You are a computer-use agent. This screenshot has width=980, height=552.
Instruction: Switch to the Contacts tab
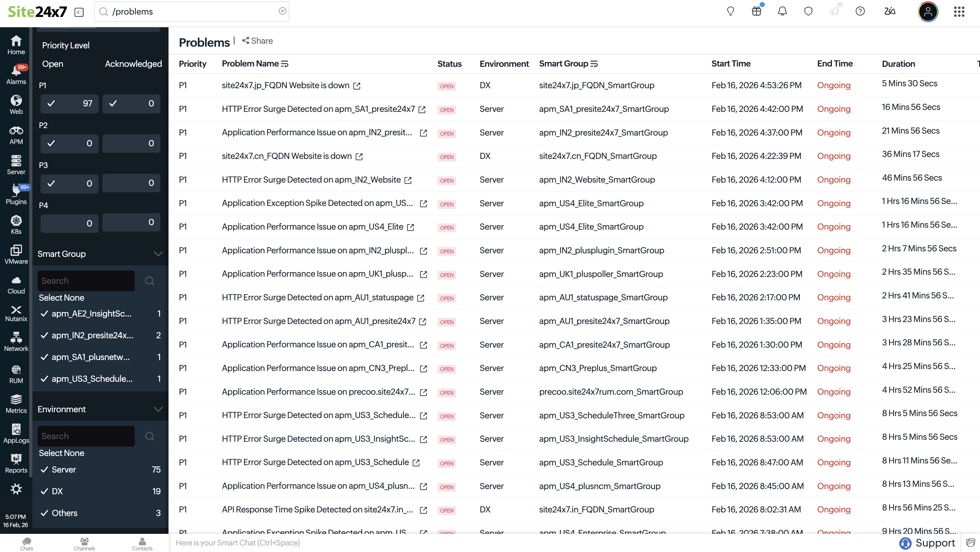click(x=142, y=543)
